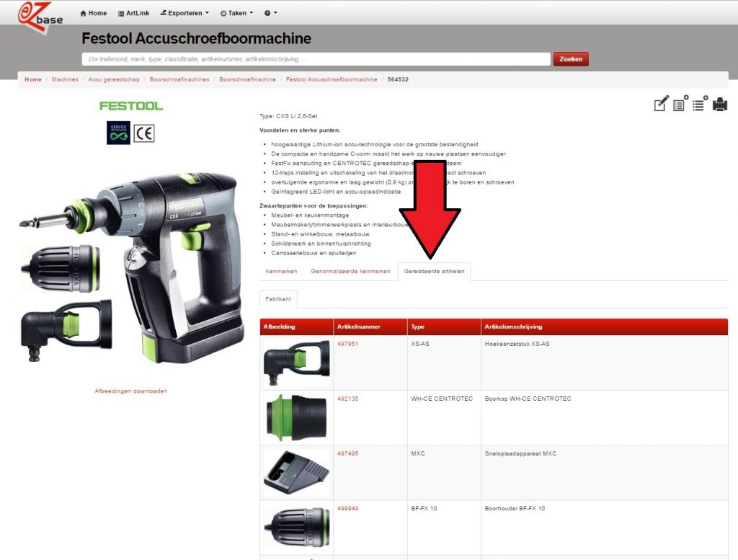Click the pencil edit icon

(661, 105)
